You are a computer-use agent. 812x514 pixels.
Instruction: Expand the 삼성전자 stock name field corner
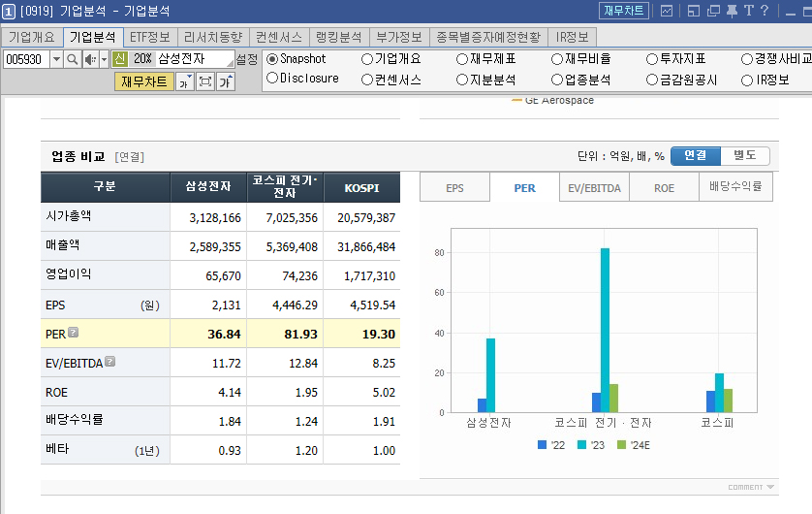(231, 63)
